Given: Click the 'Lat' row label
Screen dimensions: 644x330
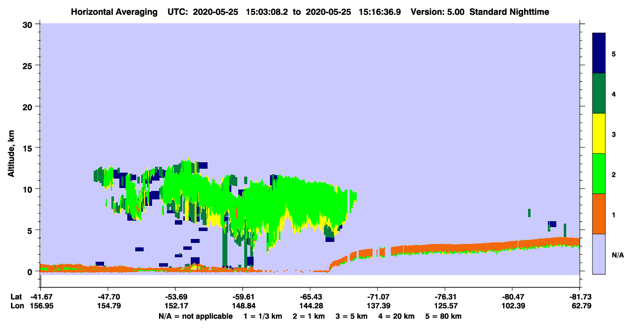Looking at the screenshot, I should coord(16,297).
